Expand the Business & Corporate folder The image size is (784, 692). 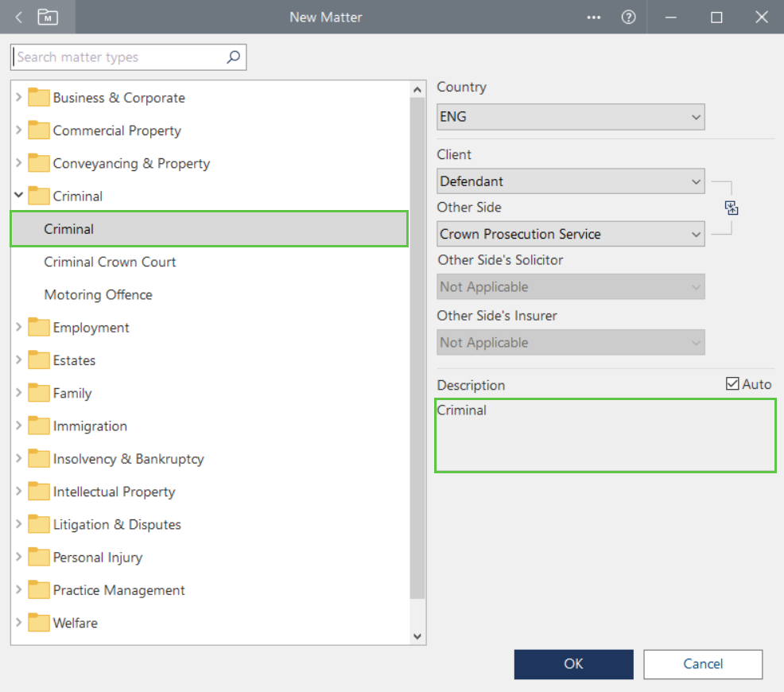click(x=19, y=98)
